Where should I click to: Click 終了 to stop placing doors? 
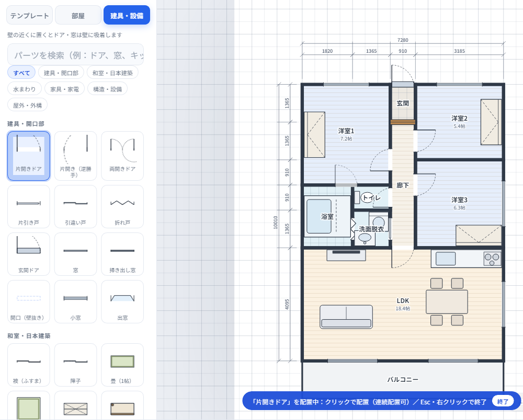503,402
